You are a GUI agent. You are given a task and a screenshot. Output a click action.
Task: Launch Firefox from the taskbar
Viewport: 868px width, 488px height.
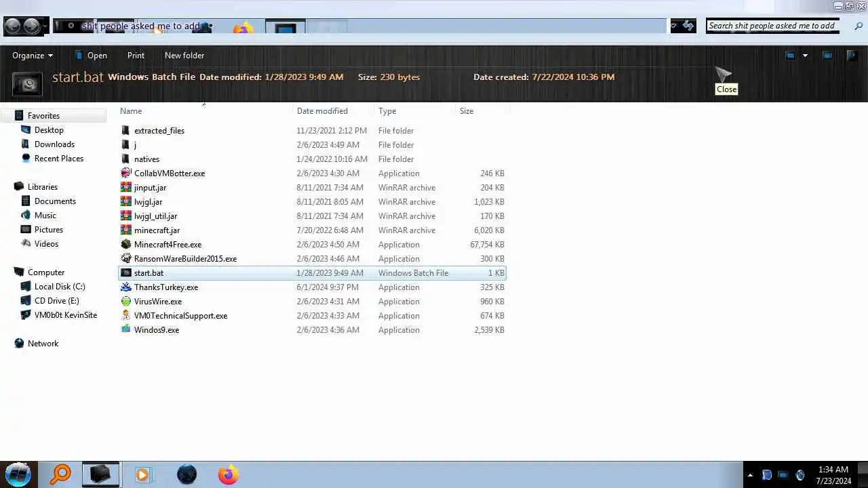point(228,474)
